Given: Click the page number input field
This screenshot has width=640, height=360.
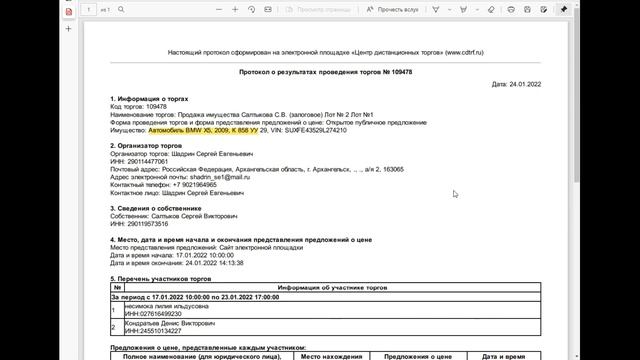Looking at the screenshot, I should [x=89, y=9].
